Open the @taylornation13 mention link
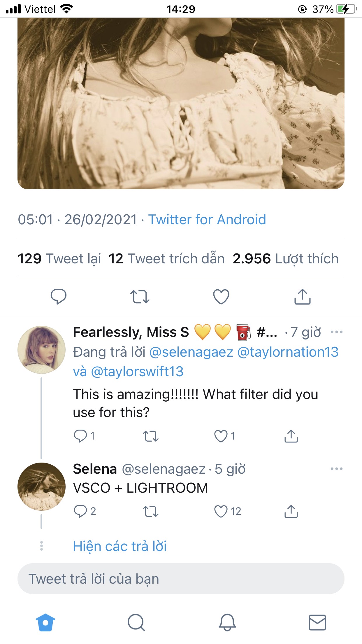Viewport: 362px width, 644px height. [x=288, y=352]
